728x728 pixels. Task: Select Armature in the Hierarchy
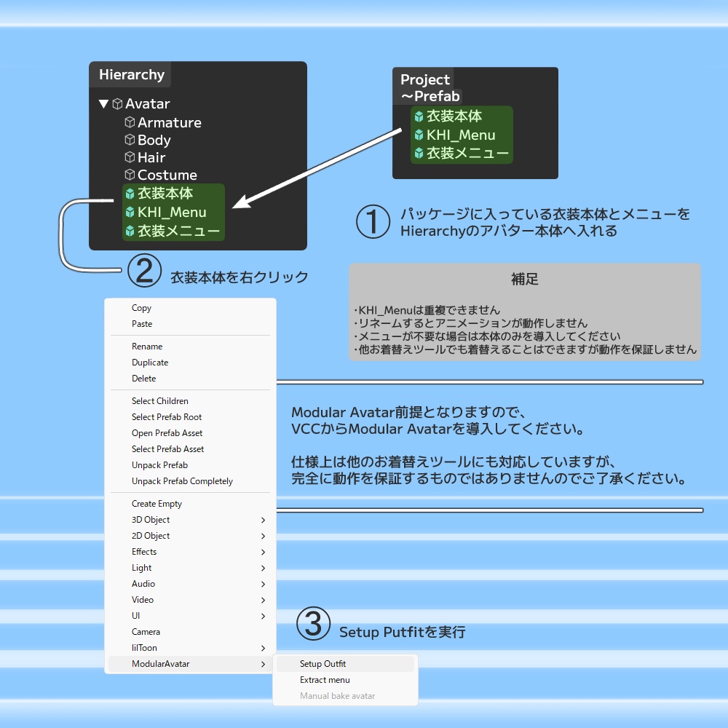tap(170, 122)
